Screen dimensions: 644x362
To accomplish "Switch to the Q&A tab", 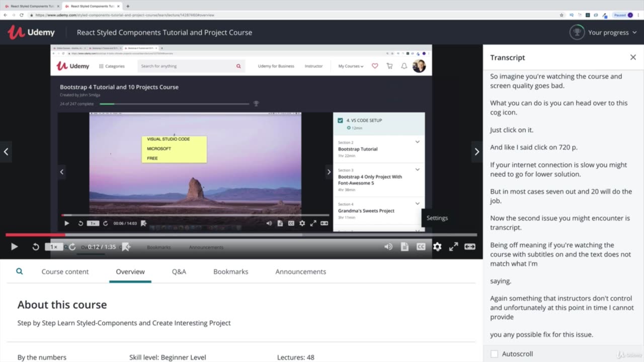I will 179,271.
